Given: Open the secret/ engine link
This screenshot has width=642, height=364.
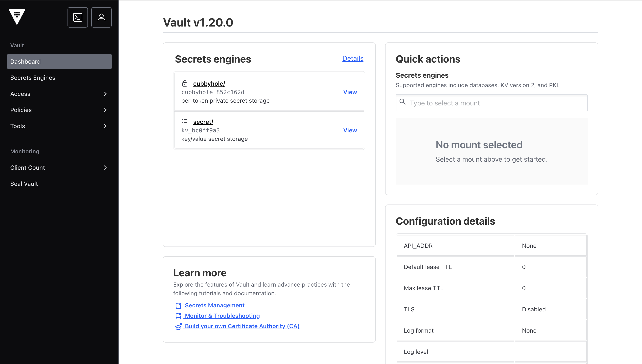Looking at the screenshot, I should (203, 122).
